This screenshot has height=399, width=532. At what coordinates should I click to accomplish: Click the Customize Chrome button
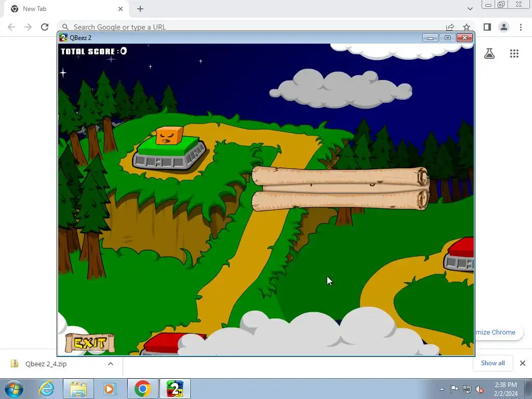pyautogui.click(x=498, y=332)
